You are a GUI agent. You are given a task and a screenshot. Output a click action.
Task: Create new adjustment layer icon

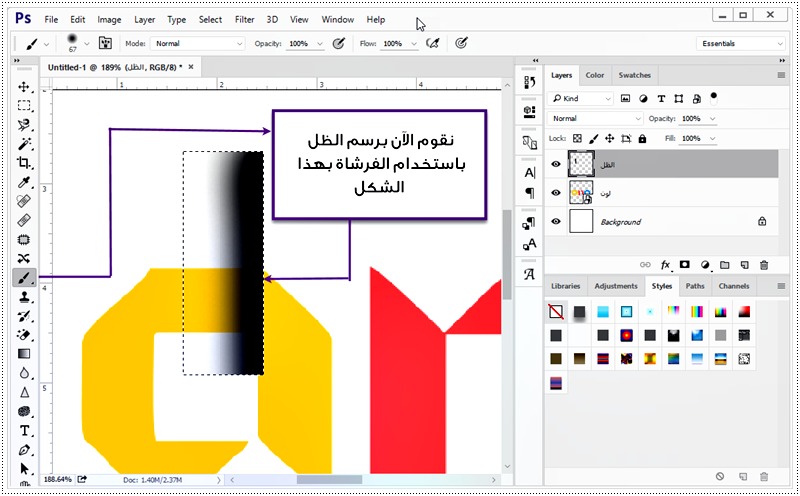coord(705,265)
